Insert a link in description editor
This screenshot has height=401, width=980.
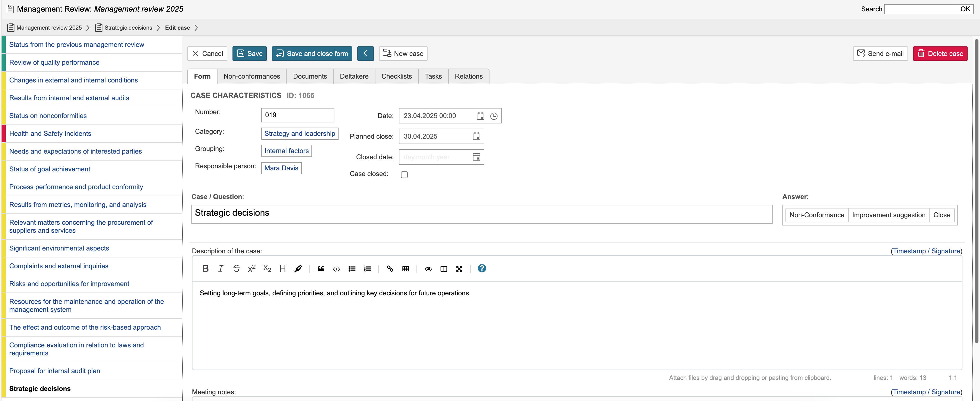pos(390,269)
